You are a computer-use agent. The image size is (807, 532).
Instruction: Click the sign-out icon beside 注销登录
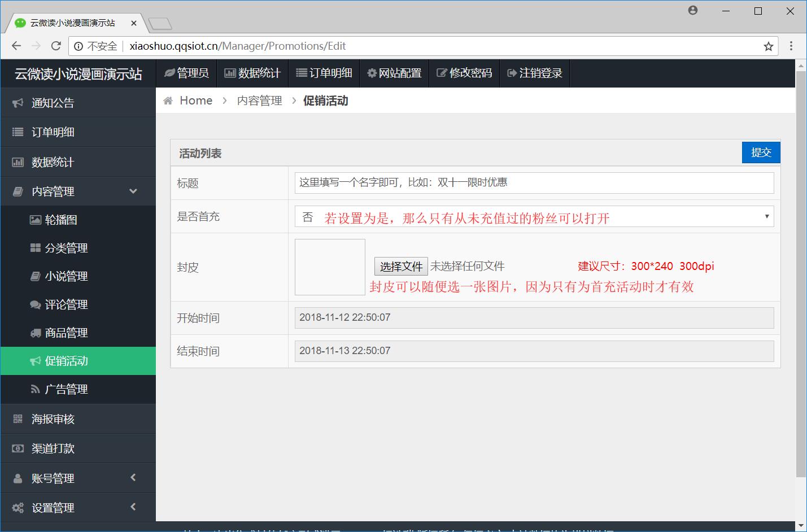point(512,73)
